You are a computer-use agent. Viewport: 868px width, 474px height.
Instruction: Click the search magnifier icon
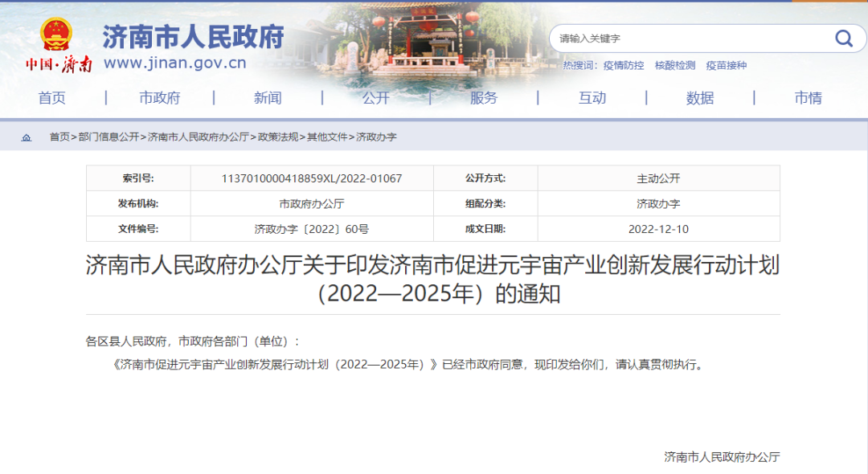pos(844,38)
